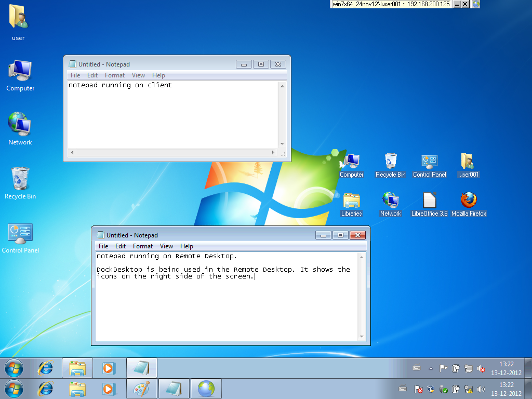Open the Libraries desktop icon
Image resolution: width=532 pixels, height=399 pixels.
pyautogui.click(x=352, y=201)
